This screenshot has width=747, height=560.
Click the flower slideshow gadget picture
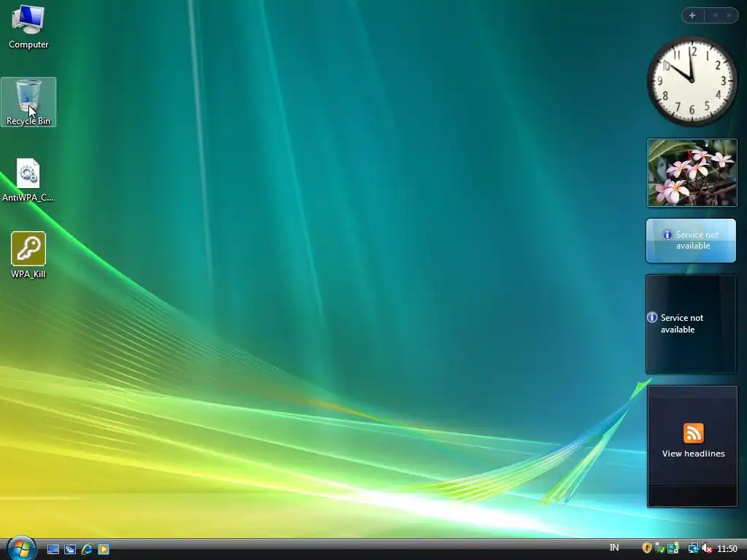(x=692, y=173)
